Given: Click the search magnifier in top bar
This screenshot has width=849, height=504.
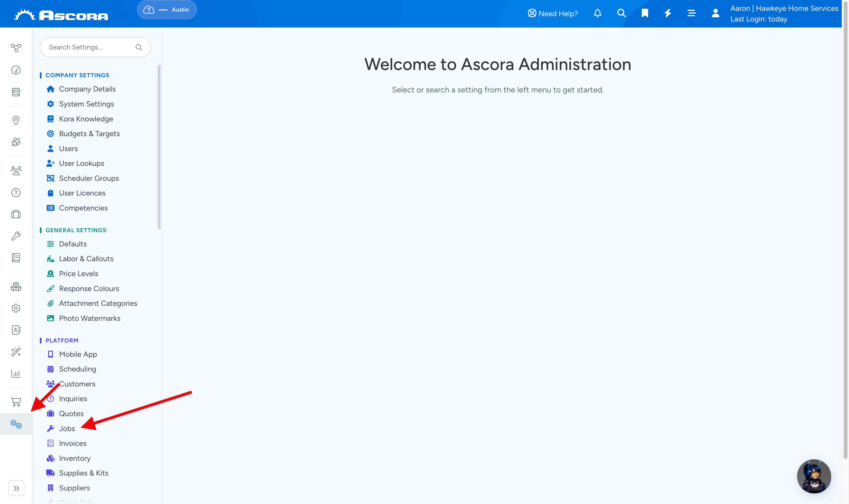Looking at the screenshot, I should [621, 13].
